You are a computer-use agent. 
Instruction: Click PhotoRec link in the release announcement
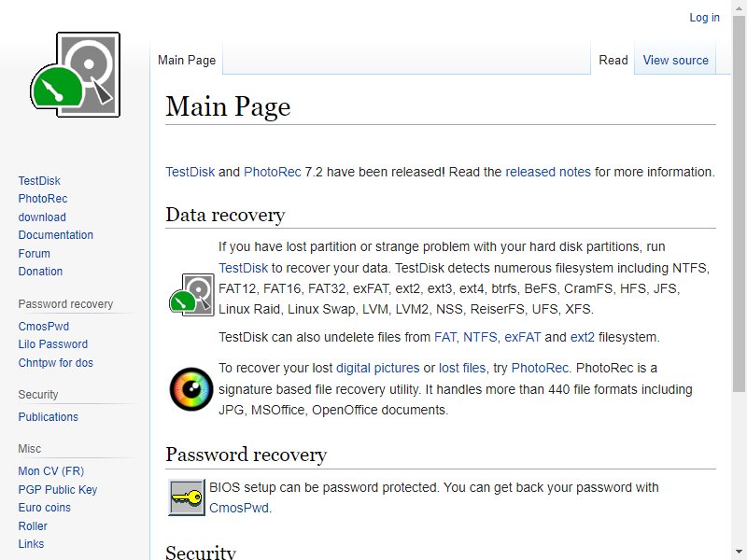click(273, 172)
